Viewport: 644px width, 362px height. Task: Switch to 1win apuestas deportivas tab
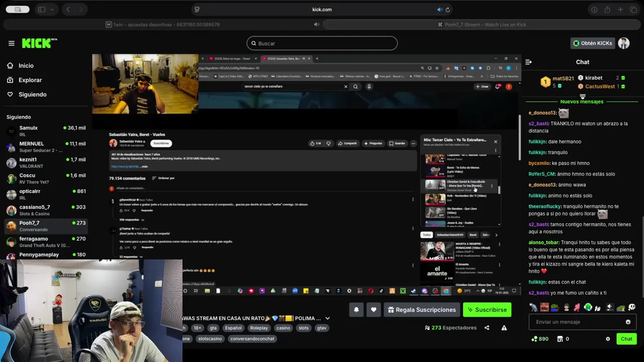tap(163, 25)
